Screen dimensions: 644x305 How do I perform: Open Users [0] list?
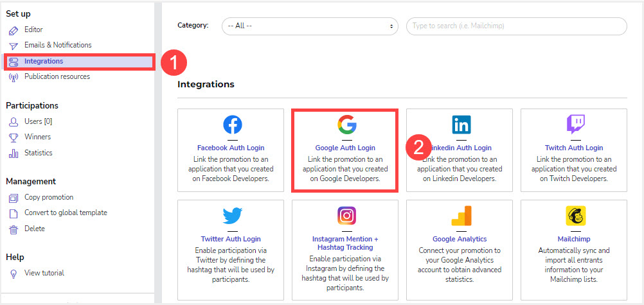[x=38, y=121]
